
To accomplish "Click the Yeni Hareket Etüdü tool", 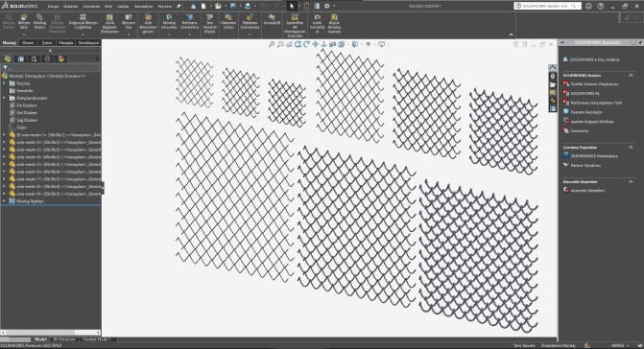I will coord(210,23).
